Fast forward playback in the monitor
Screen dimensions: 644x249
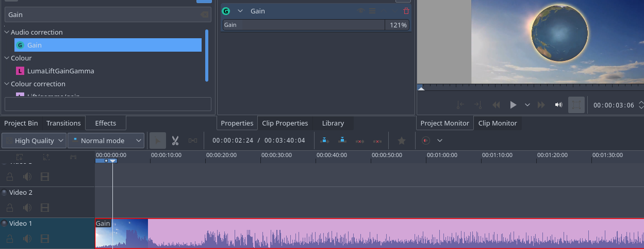click(x=541, y=105)
